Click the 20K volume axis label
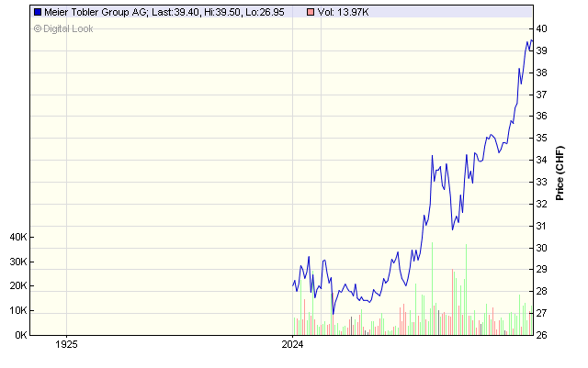The width and height of the screenshot is (588, 368). pyautogui.click(x=18, y=286)
